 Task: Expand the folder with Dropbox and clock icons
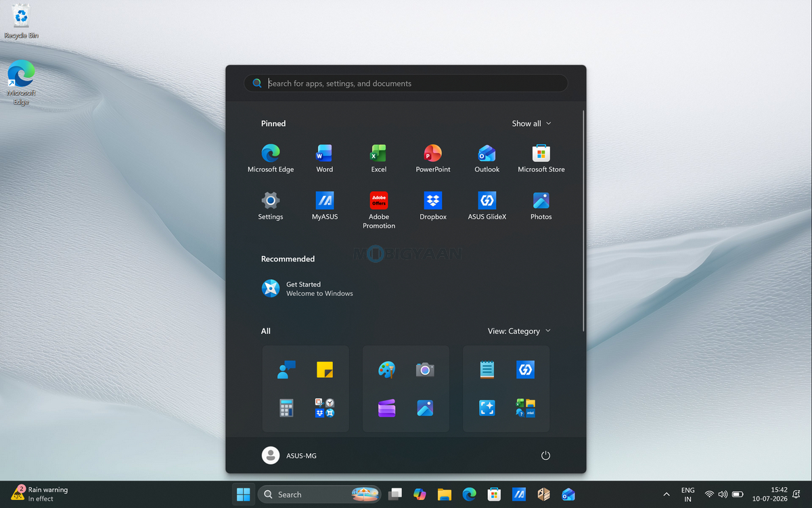click(x=325, y=408)
